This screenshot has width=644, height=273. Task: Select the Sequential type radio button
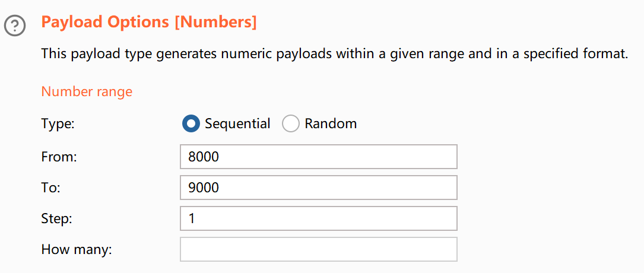[x=191, y=123]
